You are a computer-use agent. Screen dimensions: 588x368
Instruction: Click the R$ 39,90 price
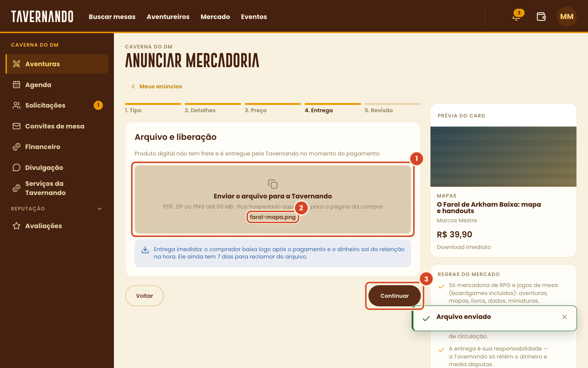(454, 235)
